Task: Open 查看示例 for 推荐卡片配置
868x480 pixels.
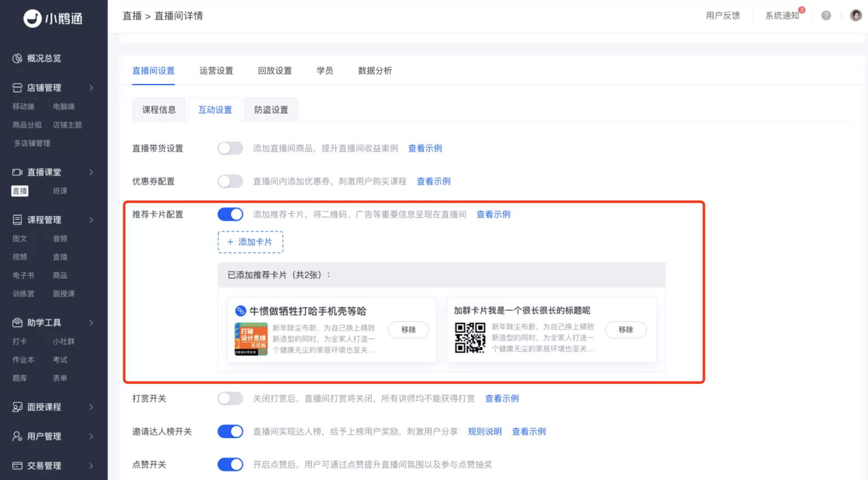Action: [x=493, y=214]
